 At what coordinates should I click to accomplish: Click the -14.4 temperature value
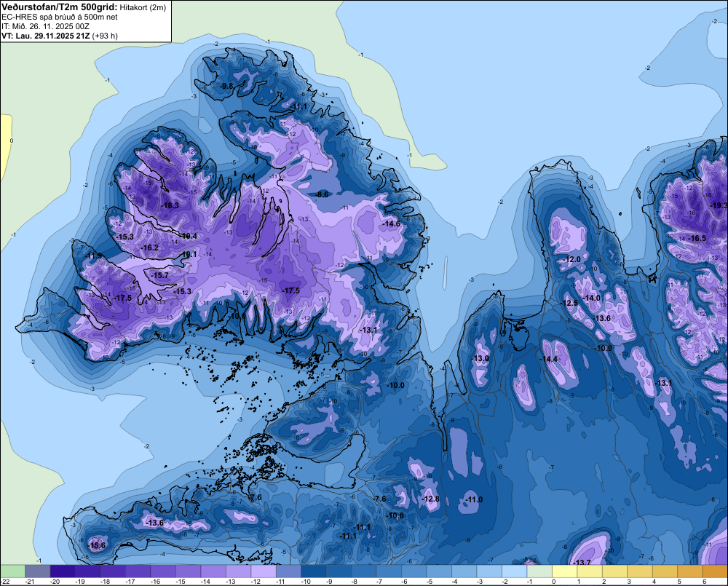pos(548,359)
